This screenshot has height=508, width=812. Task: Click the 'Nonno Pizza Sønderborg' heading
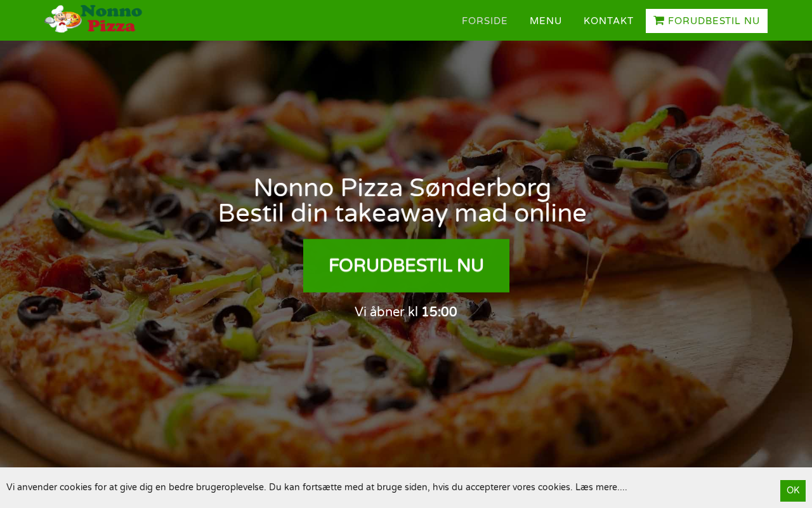tap(402, 188)
